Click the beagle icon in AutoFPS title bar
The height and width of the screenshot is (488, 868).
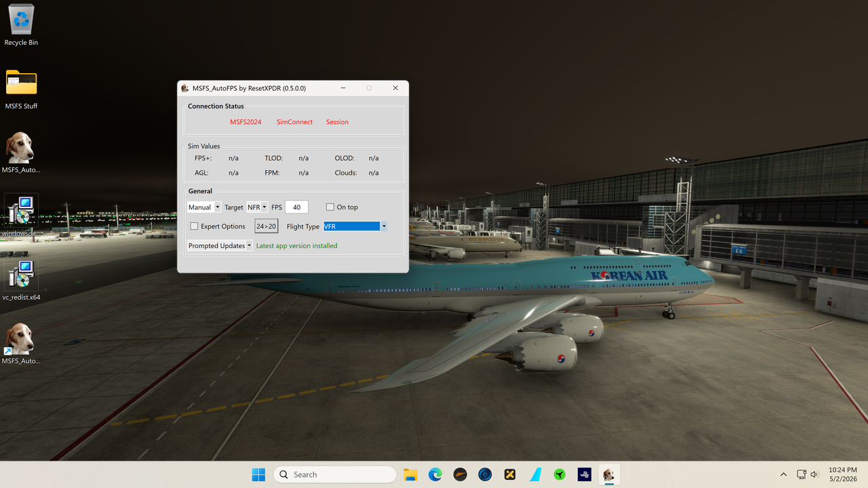185,88
